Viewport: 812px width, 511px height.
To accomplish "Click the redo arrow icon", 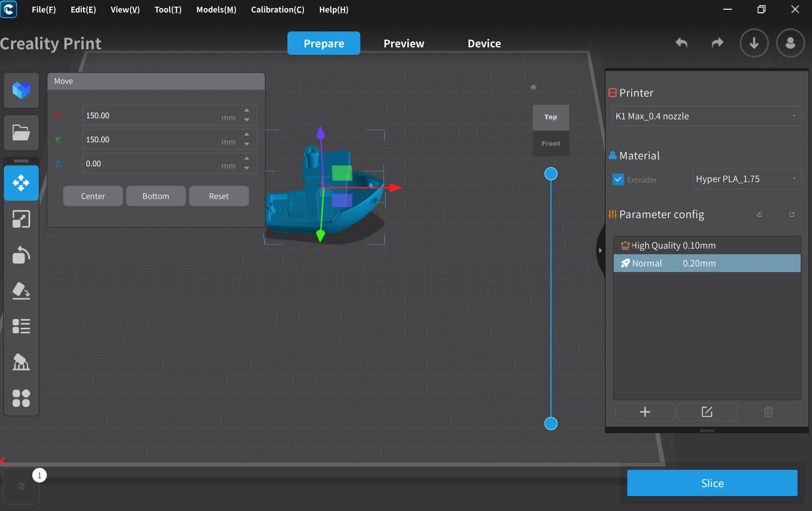I will (717, 43).
